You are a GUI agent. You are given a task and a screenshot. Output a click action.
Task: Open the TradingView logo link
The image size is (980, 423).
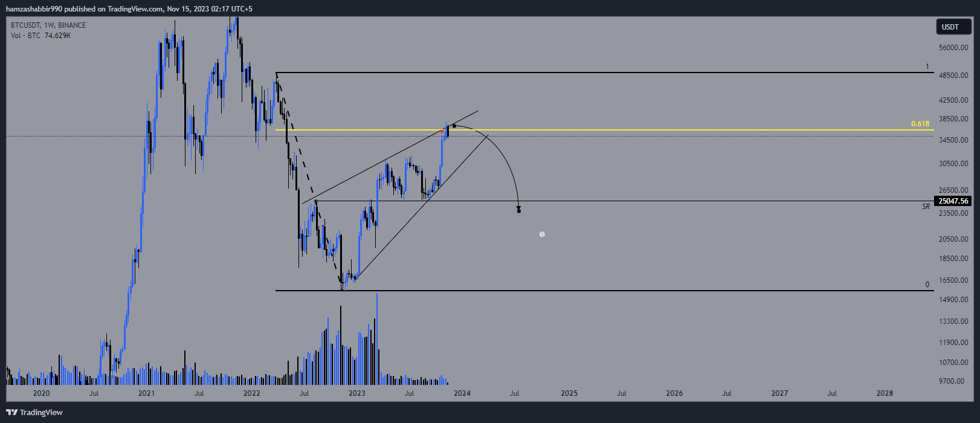(34, 412)
